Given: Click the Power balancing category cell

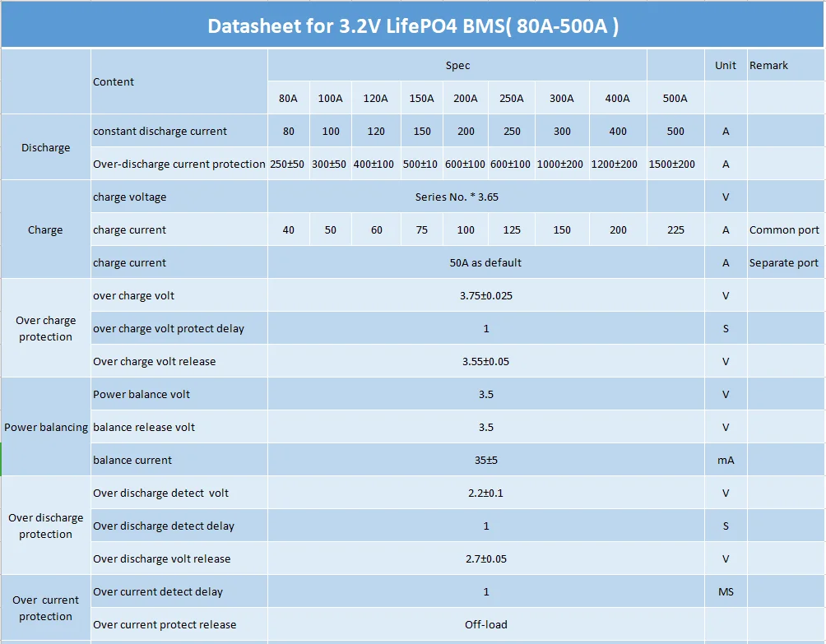Looking at the screenshot, I should point(46,427).
